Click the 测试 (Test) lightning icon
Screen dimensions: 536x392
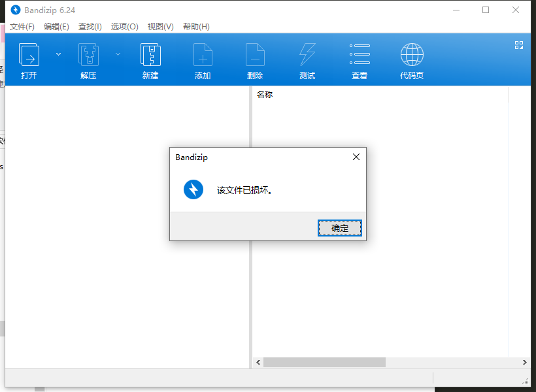[x=307, y=55]
